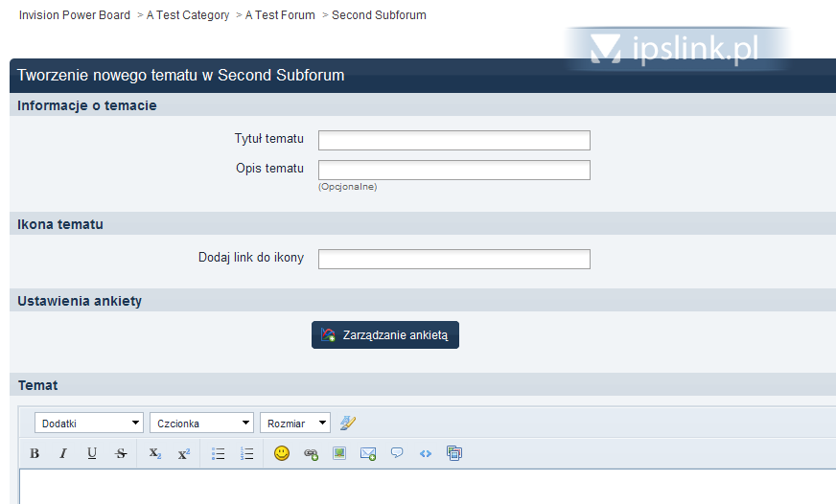Screen dimensions: 836x504
Task: Insert a code snippet block
Action: click(x=426, y=454)
